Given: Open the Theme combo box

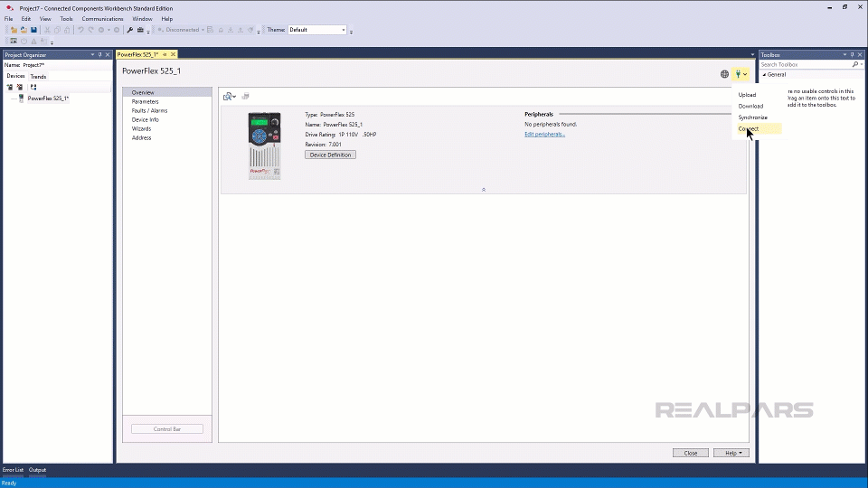Looking at the screenshot, I should [317, 30].
